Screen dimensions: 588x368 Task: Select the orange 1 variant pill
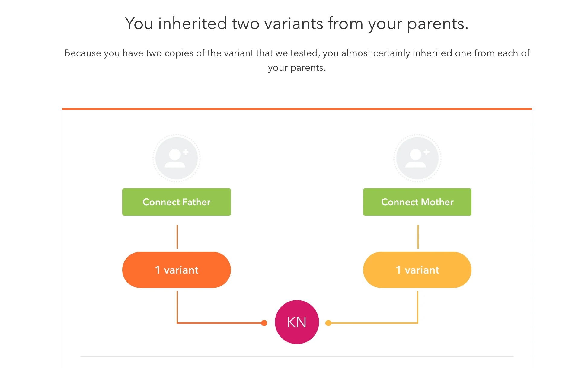coord(177,270)
